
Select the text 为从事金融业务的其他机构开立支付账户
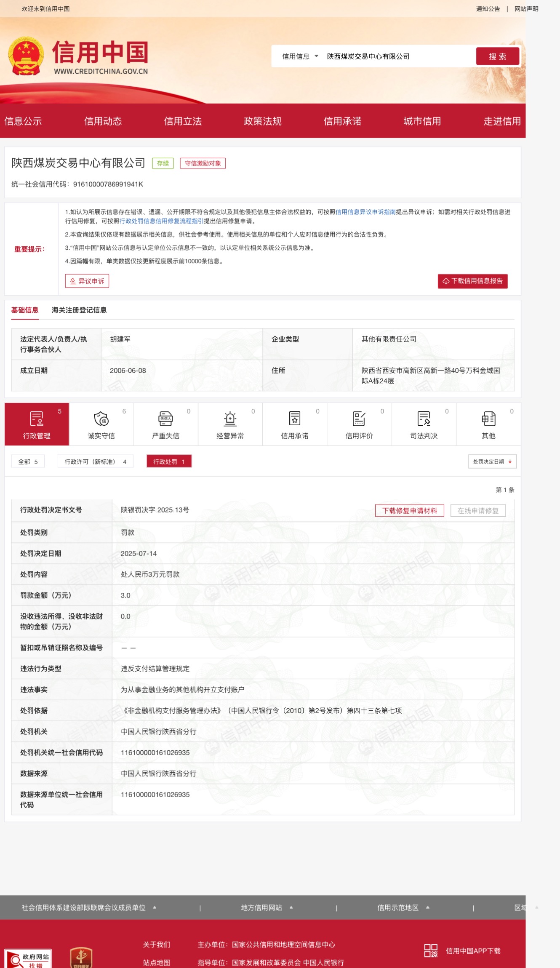(183, 690)
